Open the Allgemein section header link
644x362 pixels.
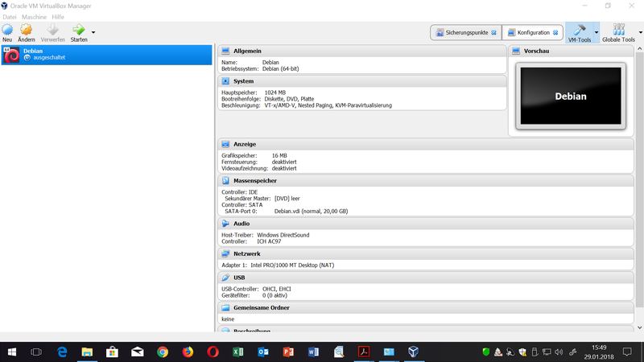point(247,51)
